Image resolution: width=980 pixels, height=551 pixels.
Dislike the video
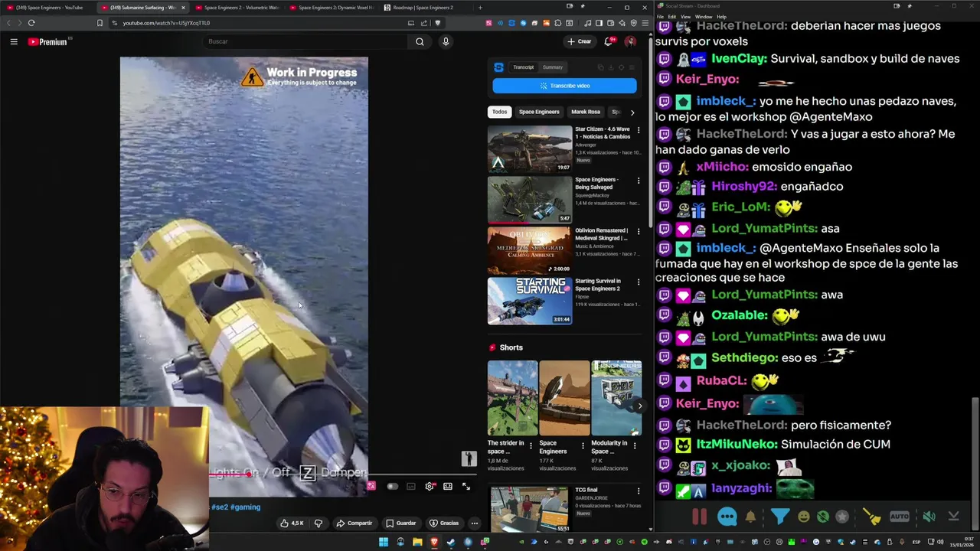(318, 523)
